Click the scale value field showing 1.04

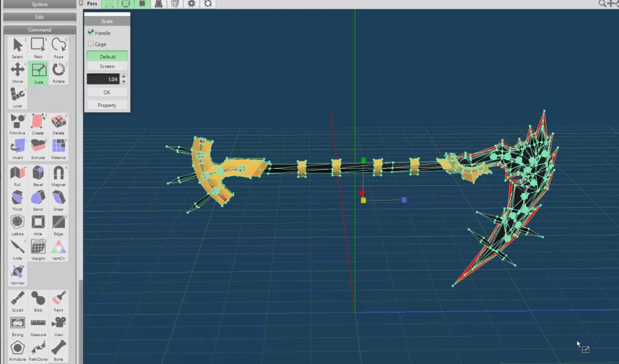(x=103, y=79)
